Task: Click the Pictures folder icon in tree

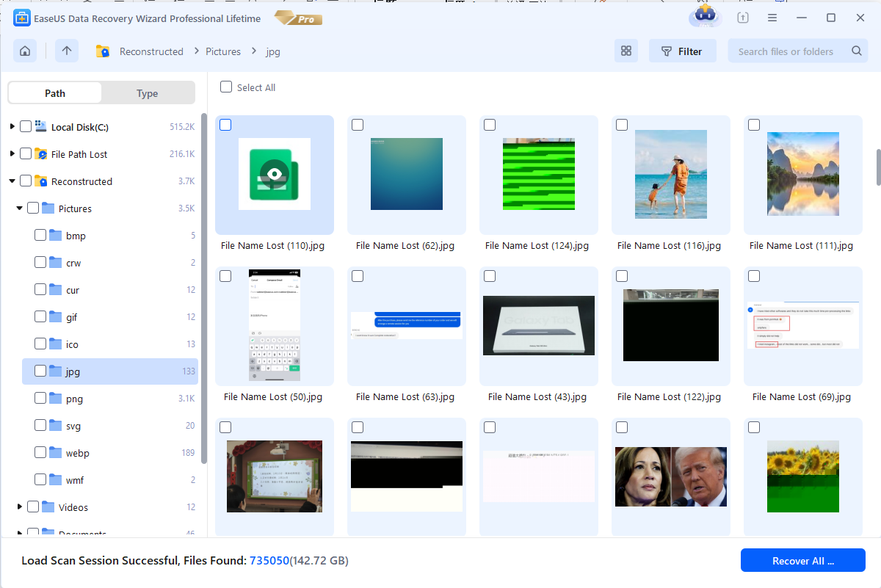Action: tap(48, 208)
